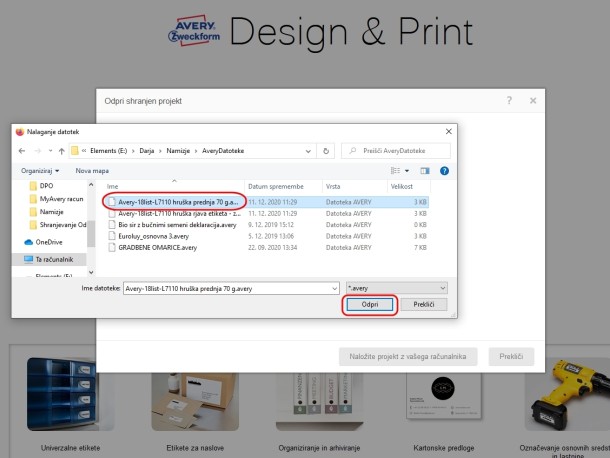The width and height of the screenshot is (610, 458).
Task: Click the Etikete za naslove label link
Action: [x=195, y=448]
